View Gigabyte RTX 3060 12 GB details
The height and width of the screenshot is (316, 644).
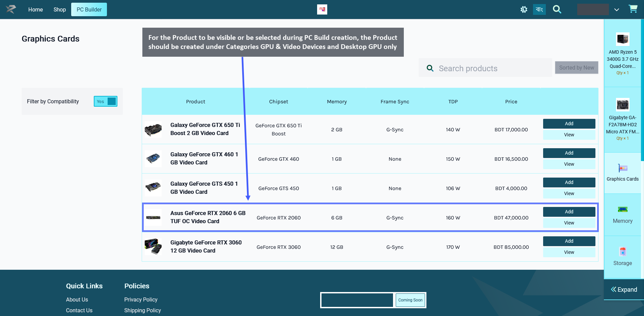click(x=569, y=252)
